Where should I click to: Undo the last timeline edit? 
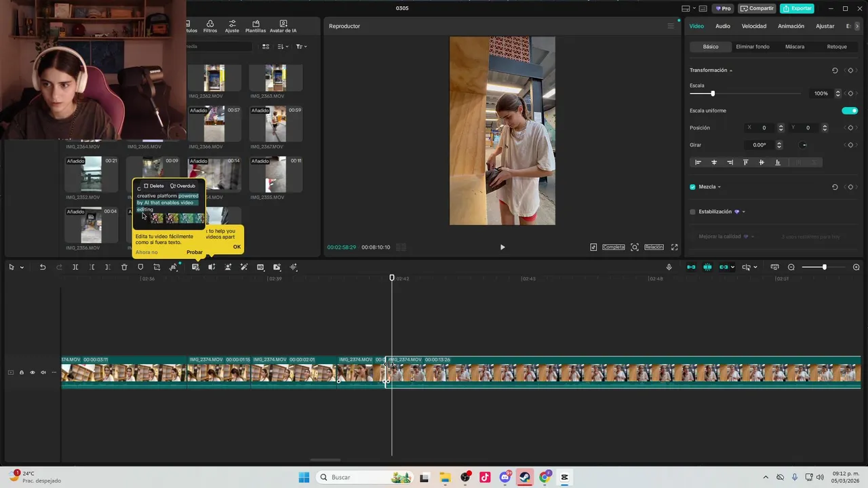coord(43,267)
